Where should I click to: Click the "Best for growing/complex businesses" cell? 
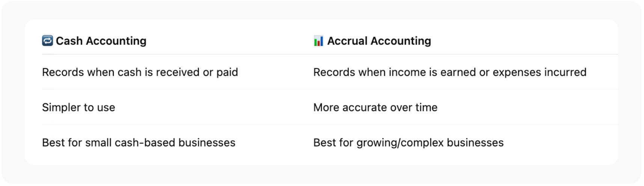click(x=408, y=142)
